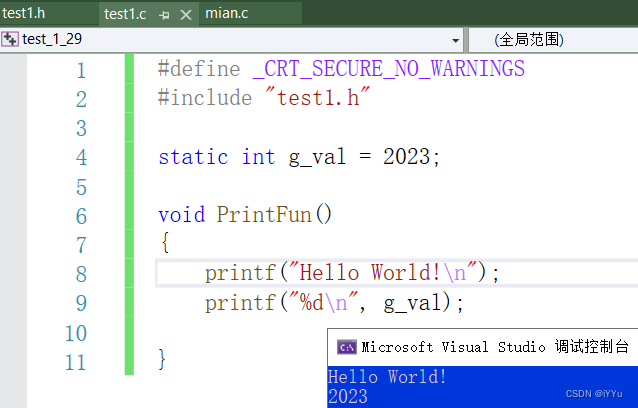The width and height of the screenshot is (638, 408).
Task: Click the 2023 value on line 4
Action: coord(406,157)
